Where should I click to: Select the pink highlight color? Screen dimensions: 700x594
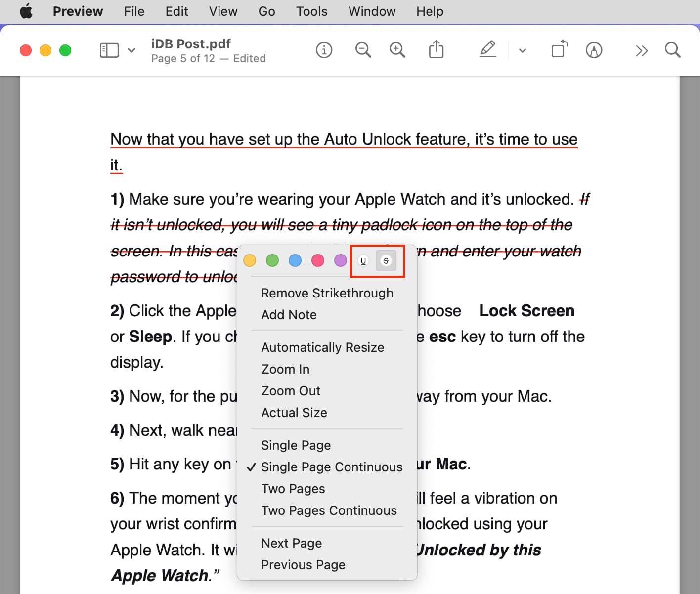[318, 260]
